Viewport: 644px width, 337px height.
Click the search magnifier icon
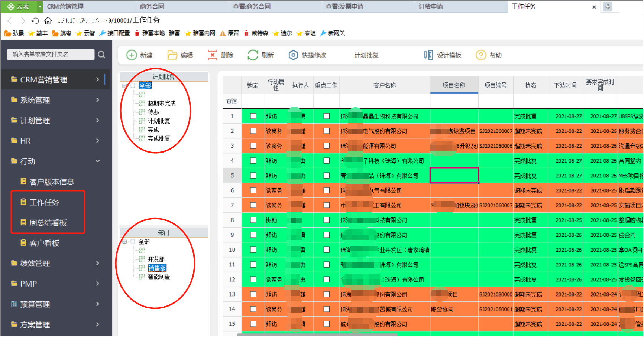click(x=101, y=55)
